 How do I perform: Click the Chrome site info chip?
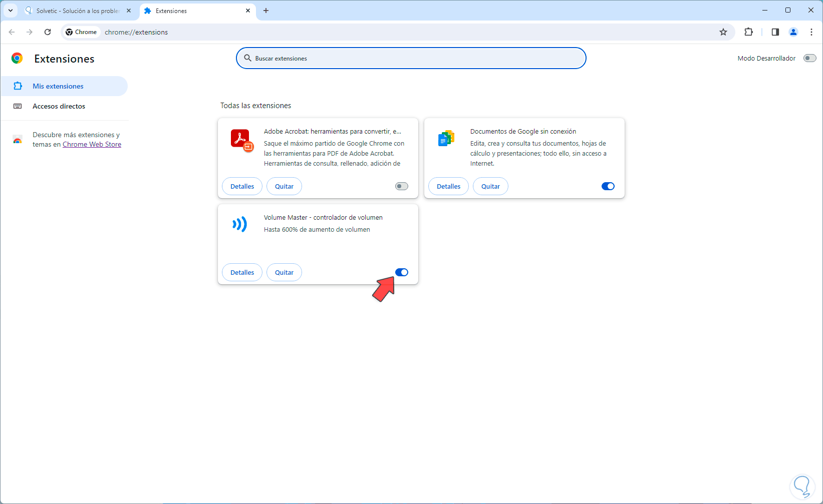[82, 32]
